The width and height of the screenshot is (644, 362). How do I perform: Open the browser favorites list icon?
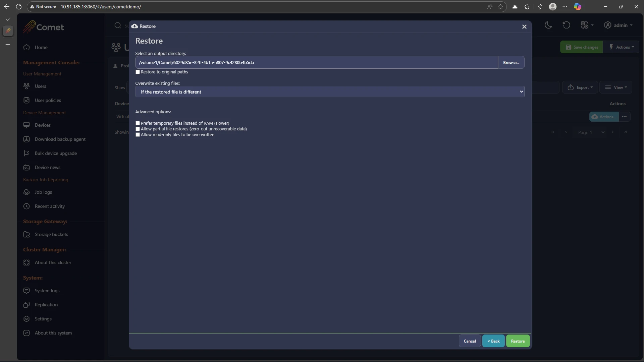coord(540,7)
